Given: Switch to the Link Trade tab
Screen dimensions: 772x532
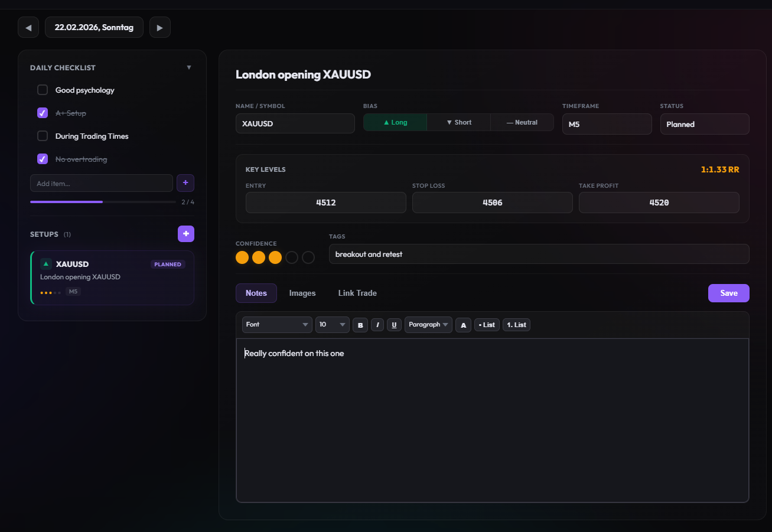Looking at the screenshot, I should (x=357, y=293).
